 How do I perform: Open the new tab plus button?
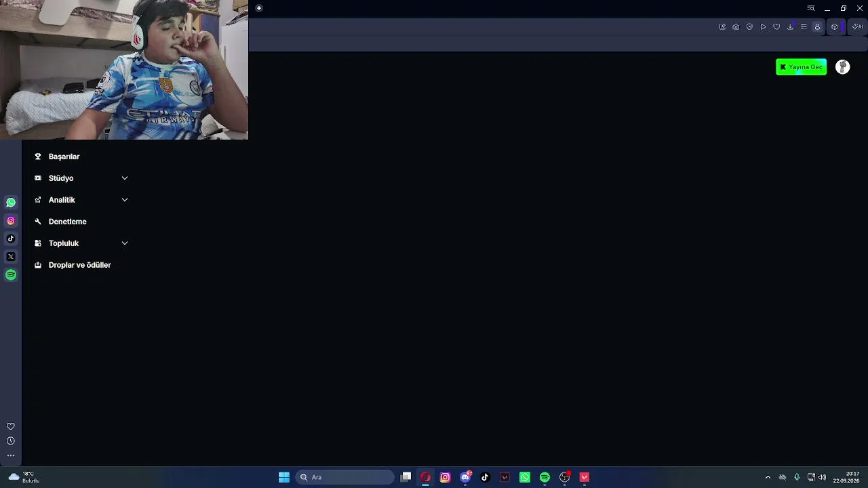[259, 8]
